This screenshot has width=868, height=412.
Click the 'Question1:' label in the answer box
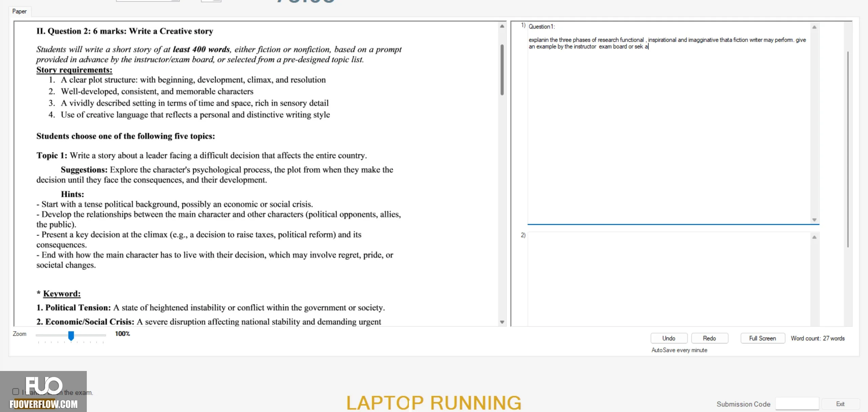tap(542, 26)
